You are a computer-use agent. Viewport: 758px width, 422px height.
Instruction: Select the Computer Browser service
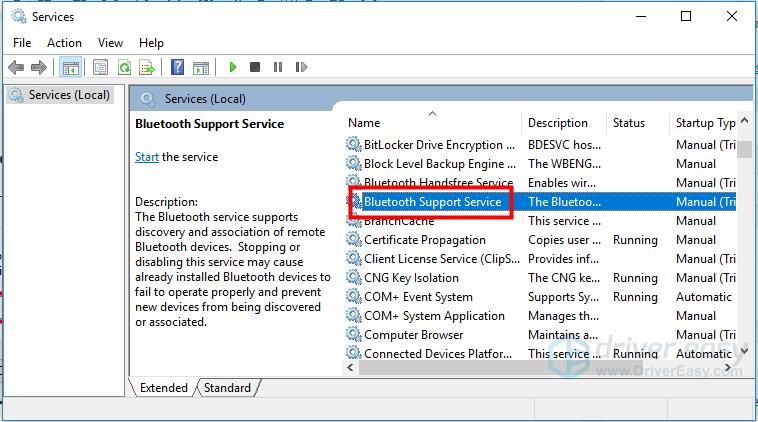(413, 335)
